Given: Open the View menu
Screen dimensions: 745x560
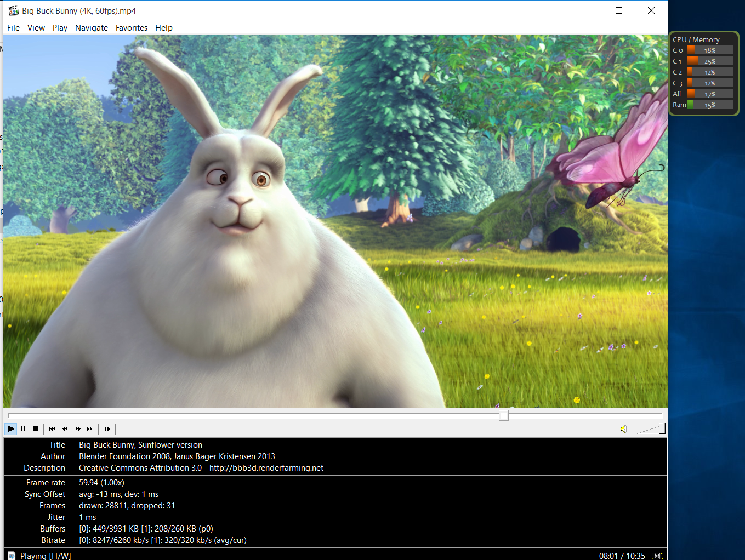Looking at the screenshot, I should coord(36,28).
